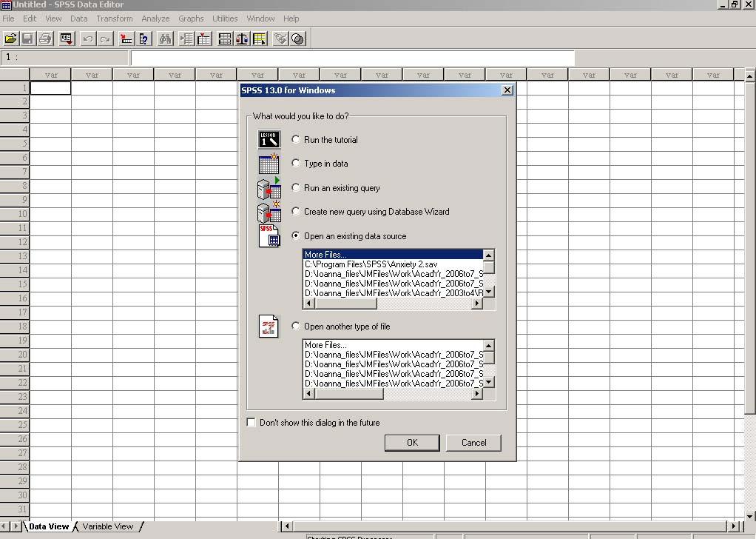This screenshot has height=539, width=756.
Task: Select Open an existing data source radio
Action: coord(296,235)
